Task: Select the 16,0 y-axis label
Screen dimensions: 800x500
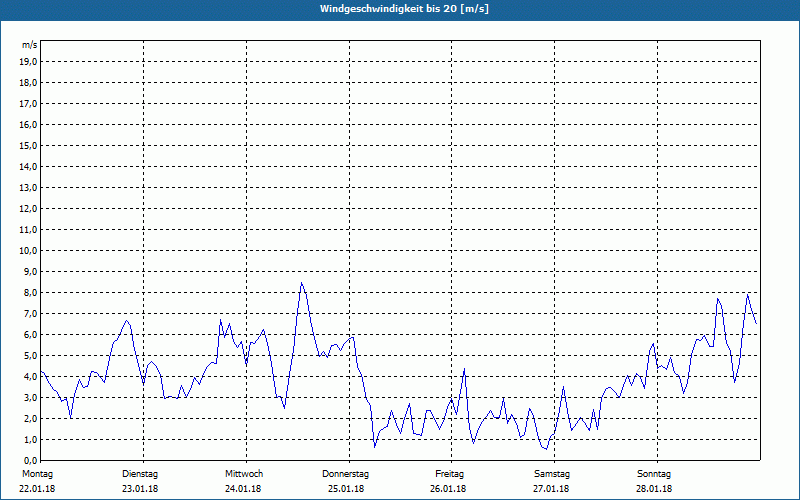Action: tap(28, 124)
